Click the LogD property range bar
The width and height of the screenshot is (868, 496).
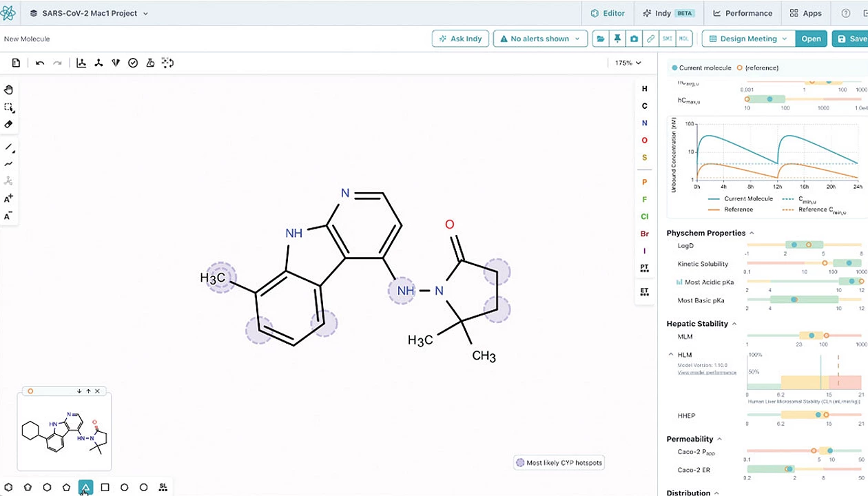tap(805, 245)
